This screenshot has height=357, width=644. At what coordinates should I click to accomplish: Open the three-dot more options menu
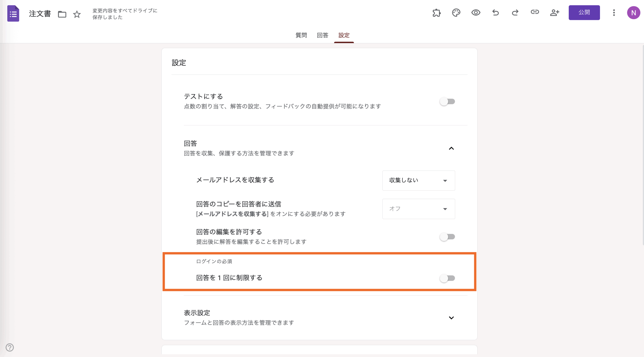coord(614,13)
